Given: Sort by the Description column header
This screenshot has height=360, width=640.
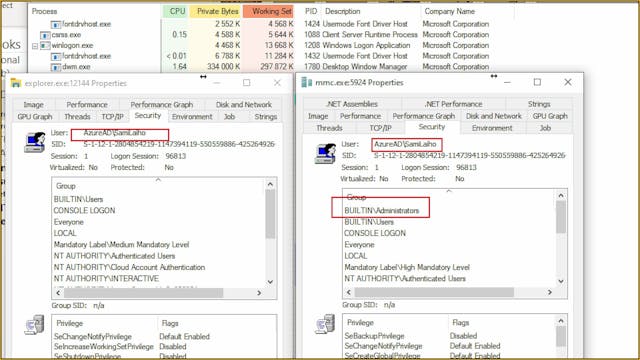Looking at the screenshot, I should pyautogui.click(x=342, y=11).
